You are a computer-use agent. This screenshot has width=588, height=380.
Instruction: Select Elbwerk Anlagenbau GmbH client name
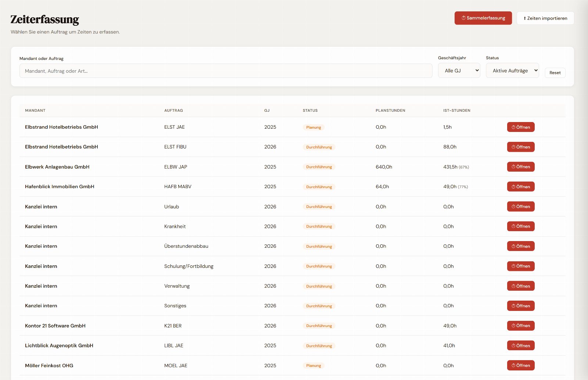(57, 167)
